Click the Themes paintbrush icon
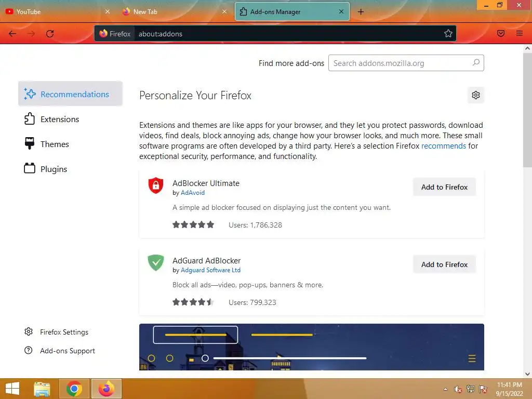Viewport: 532px width, 399px height. point(30,143)
